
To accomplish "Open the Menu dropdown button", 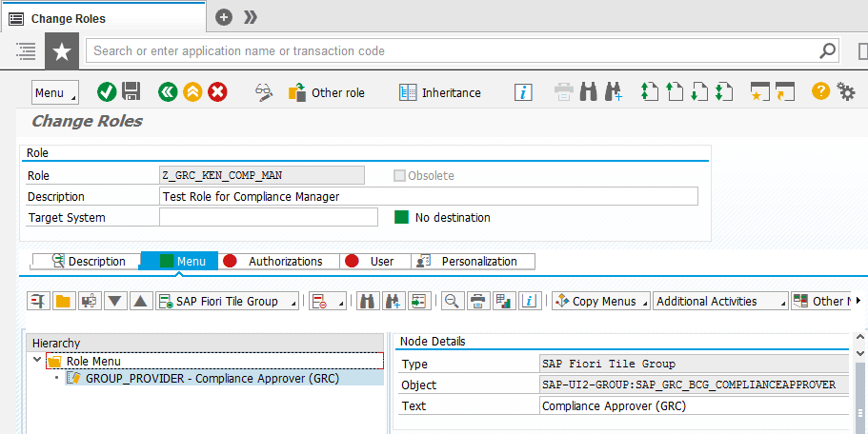I will point(55,92).
